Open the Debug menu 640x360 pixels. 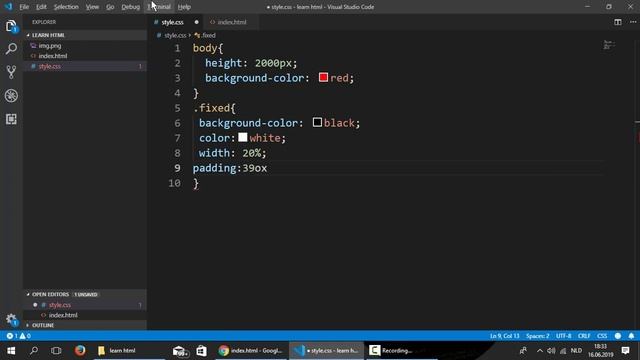[131, 7]
